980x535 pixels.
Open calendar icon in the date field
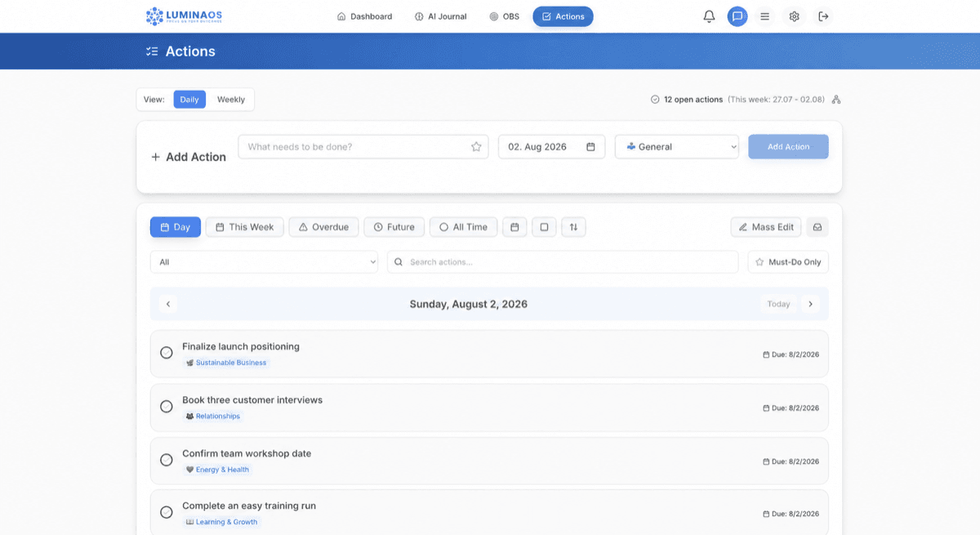(x=590, y=147)
